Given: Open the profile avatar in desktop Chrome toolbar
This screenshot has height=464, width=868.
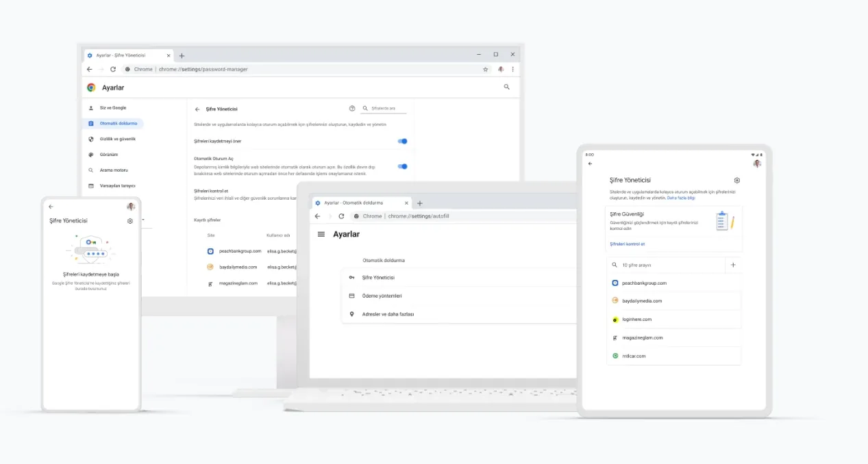Looking at the screenshot, I should pos(501,69).
